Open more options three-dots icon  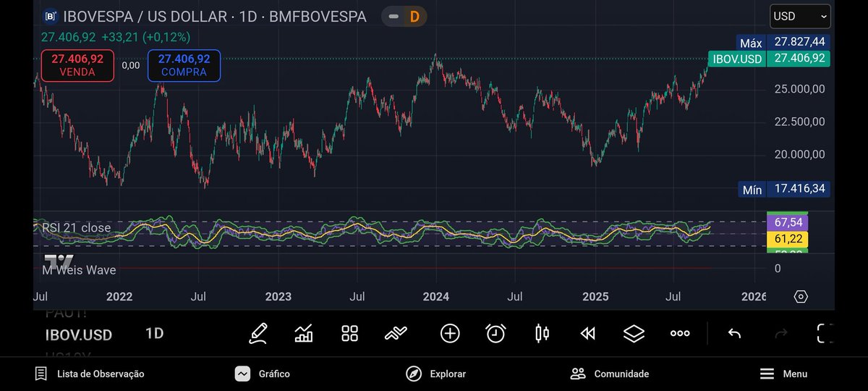680,333
